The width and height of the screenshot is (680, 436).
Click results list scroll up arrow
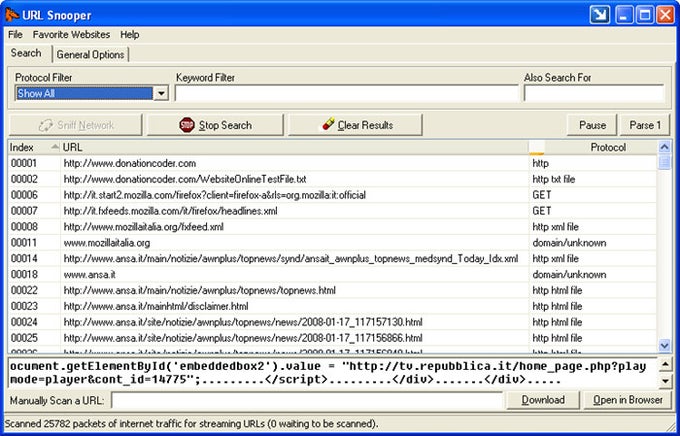664,147
